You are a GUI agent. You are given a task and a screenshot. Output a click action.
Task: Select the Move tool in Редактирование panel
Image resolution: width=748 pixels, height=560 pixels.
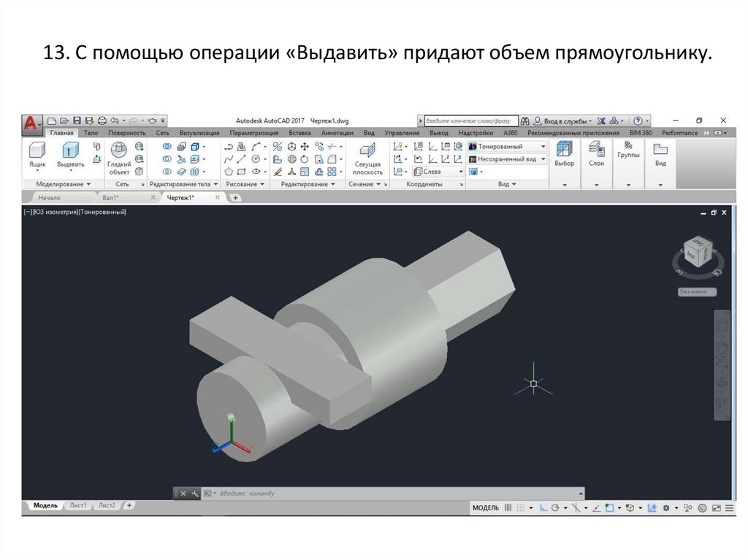(x=305, y=147)
